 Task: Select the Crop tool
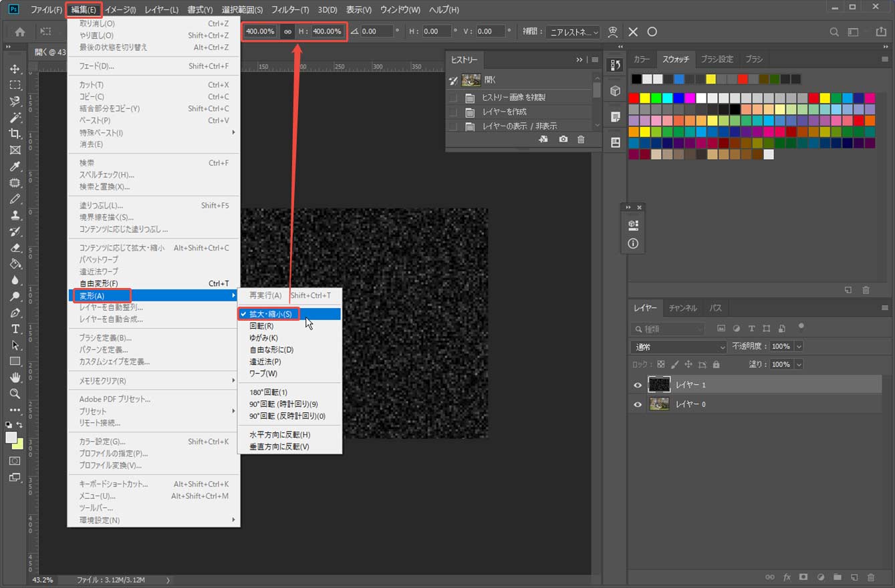pos(15,134)
